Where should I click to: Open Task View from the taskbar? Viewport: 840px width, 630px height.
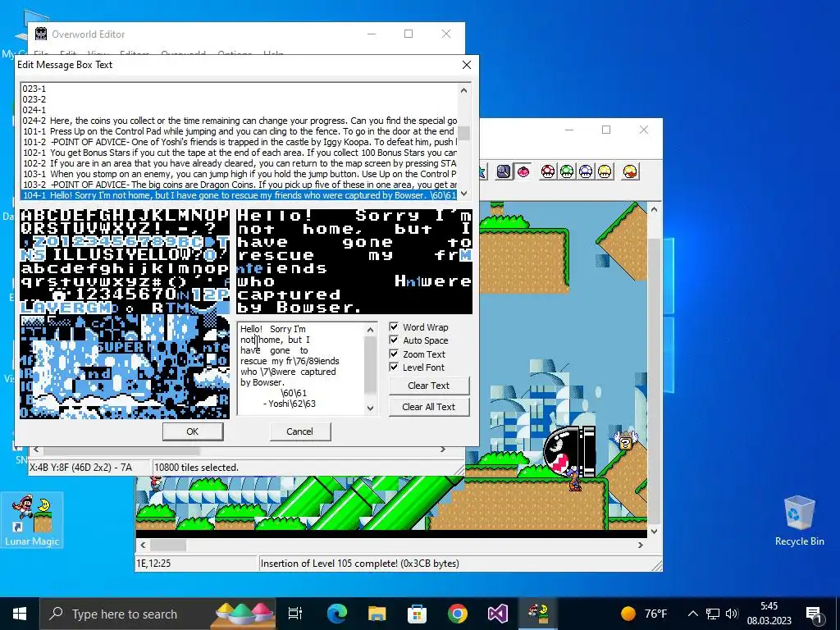point(295,614)
